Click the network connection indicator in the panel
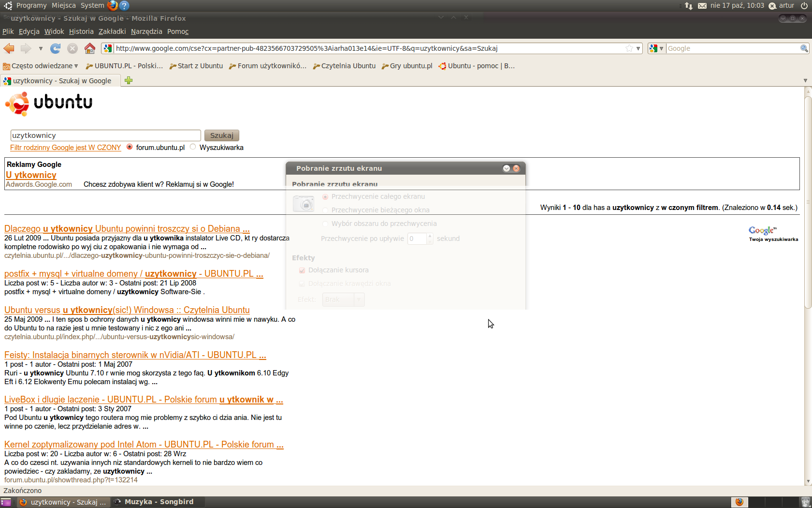Viewport: 812px width, 508px height. pos(689,5)
